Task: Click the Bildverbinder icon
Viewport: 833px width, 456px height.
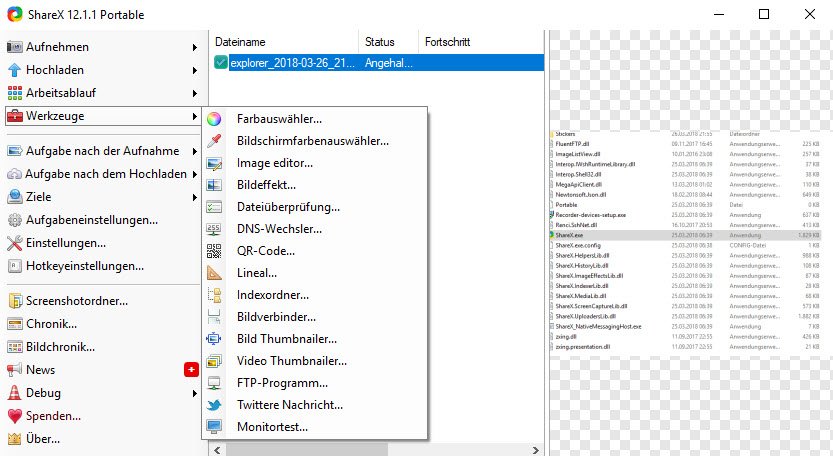Action: click(x=214, y=317)
